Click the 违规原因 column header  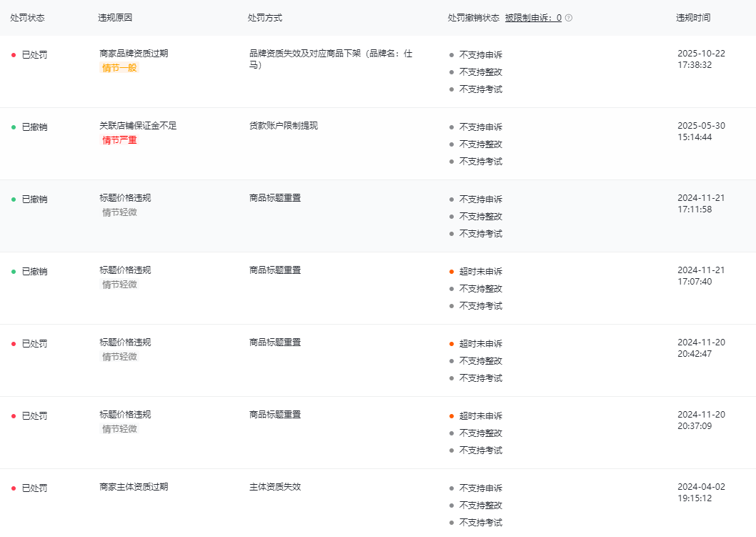pyautogui.click(x=115, y=18)
